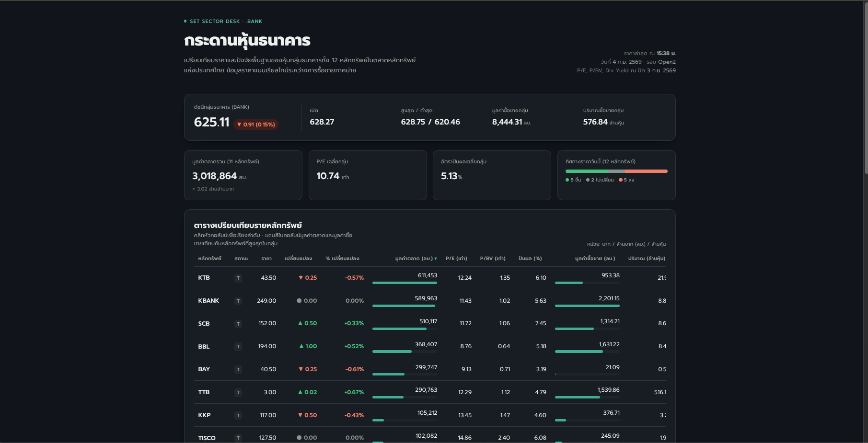Screen dimensions: 868x443
Task: Select the SCB ticker symbol
Action: coord(204,324)
